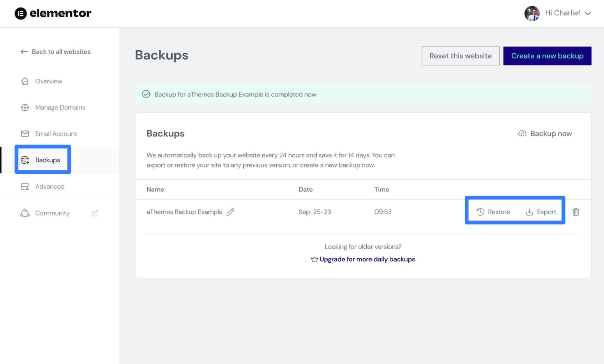Click 'Looking for older versions?' text

pos(363,247)
